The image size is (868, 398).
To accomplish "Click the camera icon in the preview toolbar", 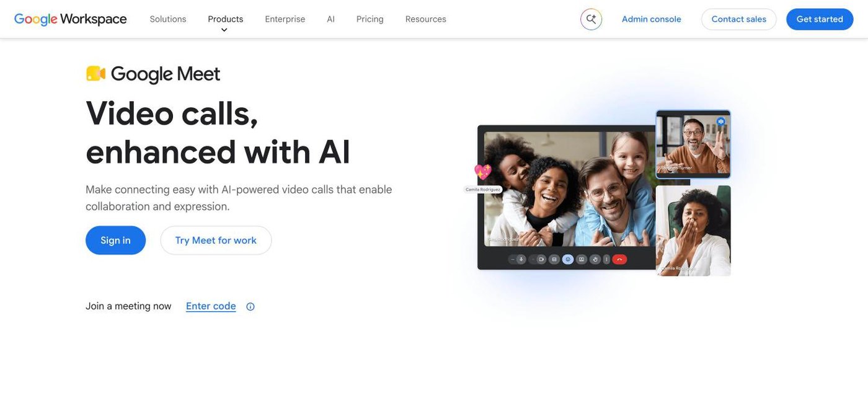I will 541,259.
